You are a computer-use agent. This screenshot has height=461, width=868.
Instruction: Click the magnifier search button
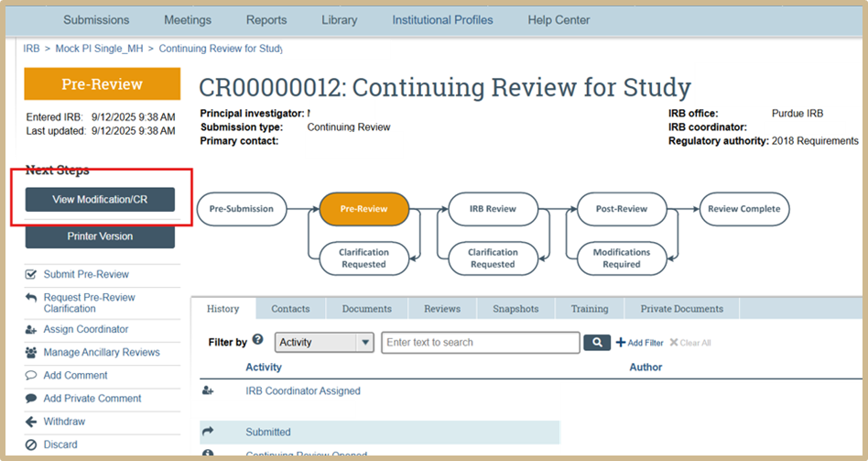pos(596,343)
